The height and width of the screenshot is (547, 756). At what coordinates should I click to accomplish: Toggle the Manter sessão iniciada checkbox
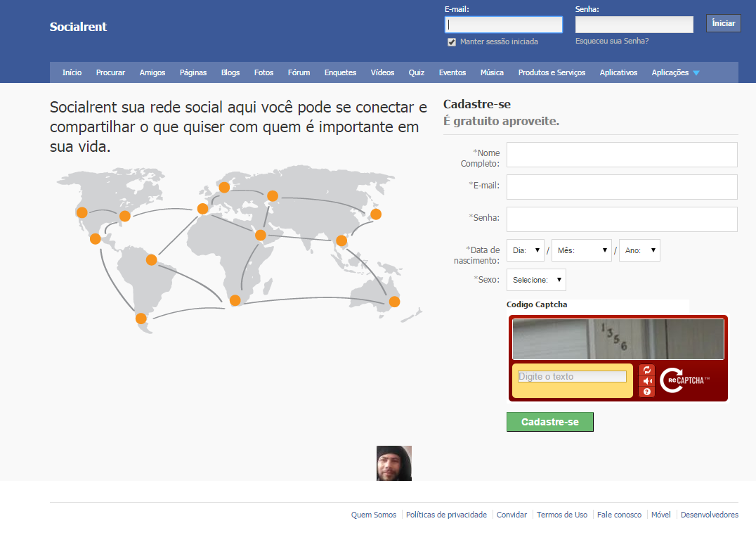coord(452,42)
